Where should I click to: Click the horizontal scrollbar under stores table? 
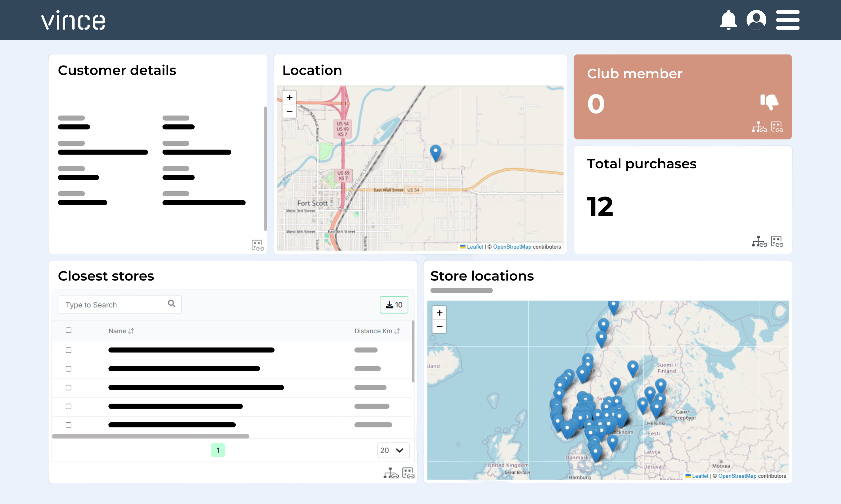[x=150, y=436]
